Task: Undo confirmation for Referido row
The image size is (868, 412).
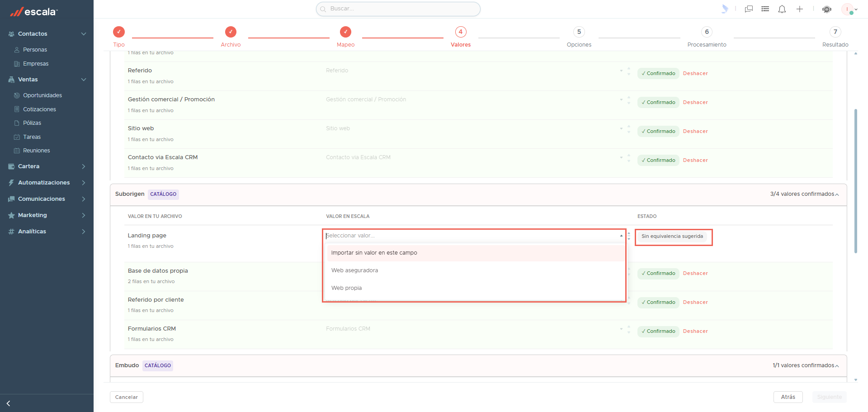Action: tap(695, 74)
